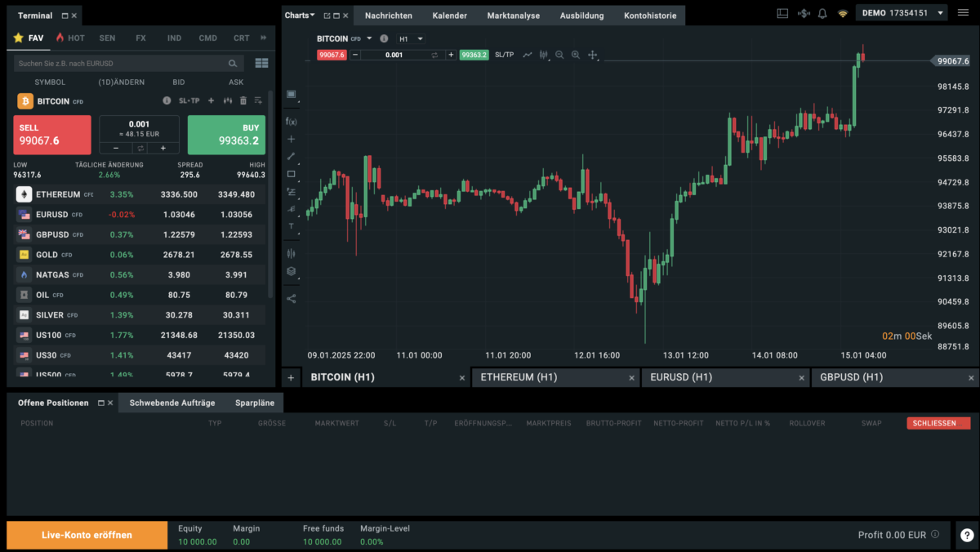Viewport: 980px width, 552px height.
Task: Open the Marktanalyse tab
Action: [514, 15]
